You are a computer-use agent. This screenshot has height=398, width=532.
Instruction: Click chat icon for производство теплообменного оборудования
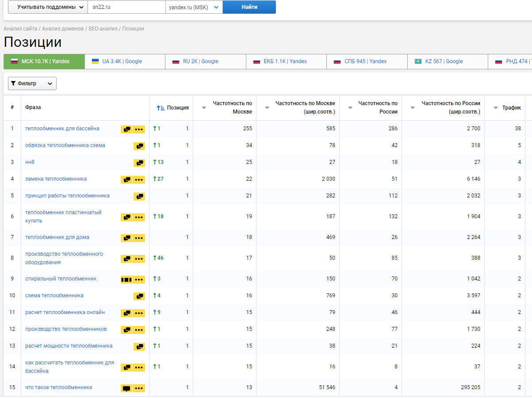(x=127, y=259)
